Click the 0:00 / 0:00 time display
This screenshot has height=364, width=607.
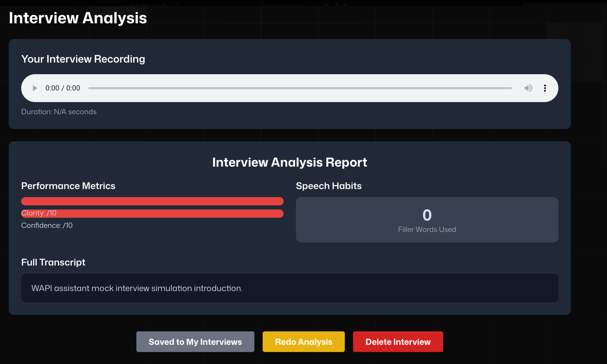(x=63, y=88)
